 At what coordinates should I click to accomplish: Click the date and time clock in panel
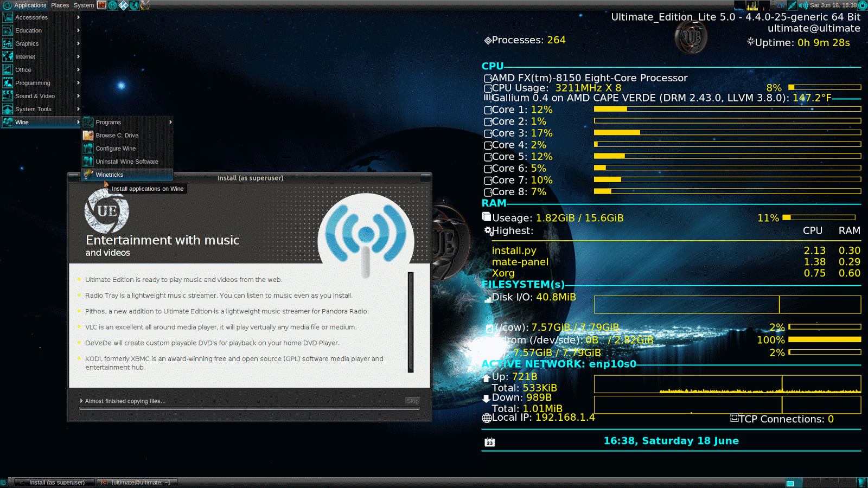click(x=833, y=5)
